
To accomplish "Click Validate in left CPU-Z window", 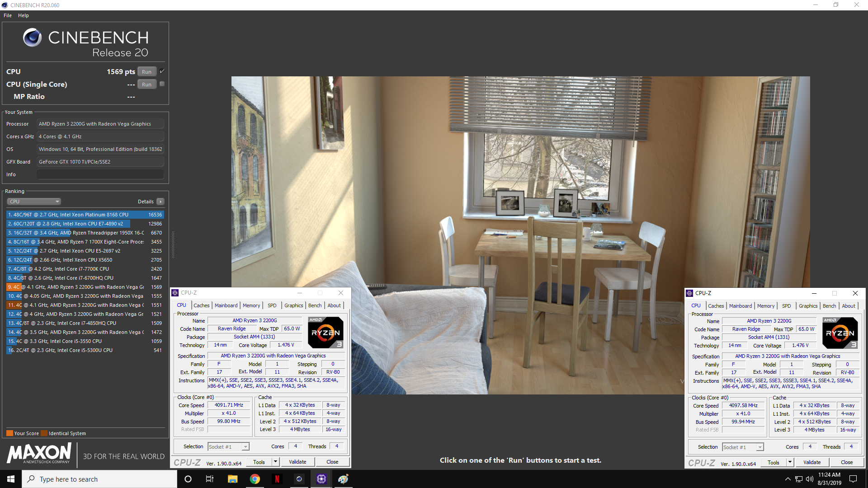I will (x=297, y=462).
